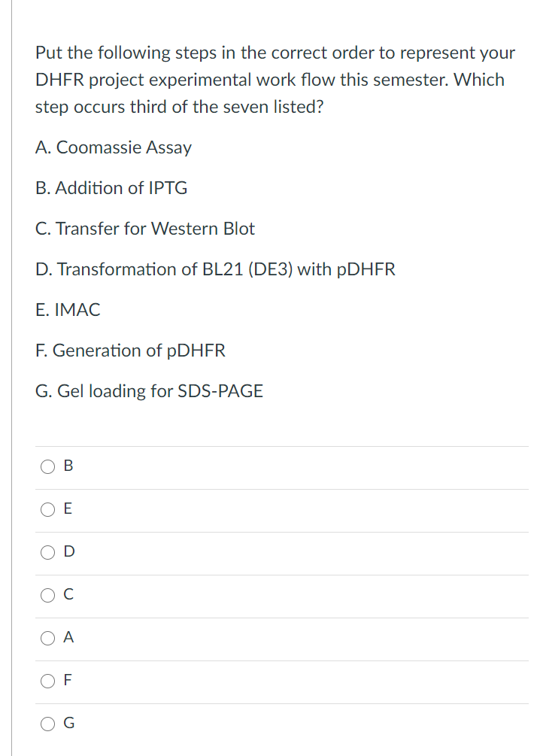Click option D, Transformation of BL21 text
This screenshot has height=756, width=540.
(216, 269)
